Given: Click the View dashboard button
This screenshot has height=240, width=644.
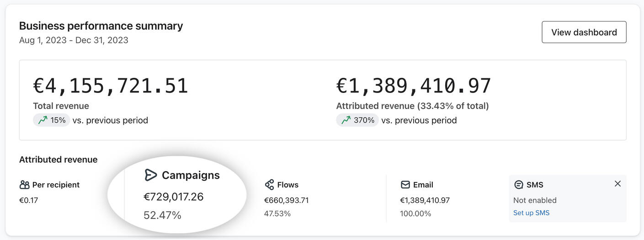Looking at the screenshot, I should [584, 32].
